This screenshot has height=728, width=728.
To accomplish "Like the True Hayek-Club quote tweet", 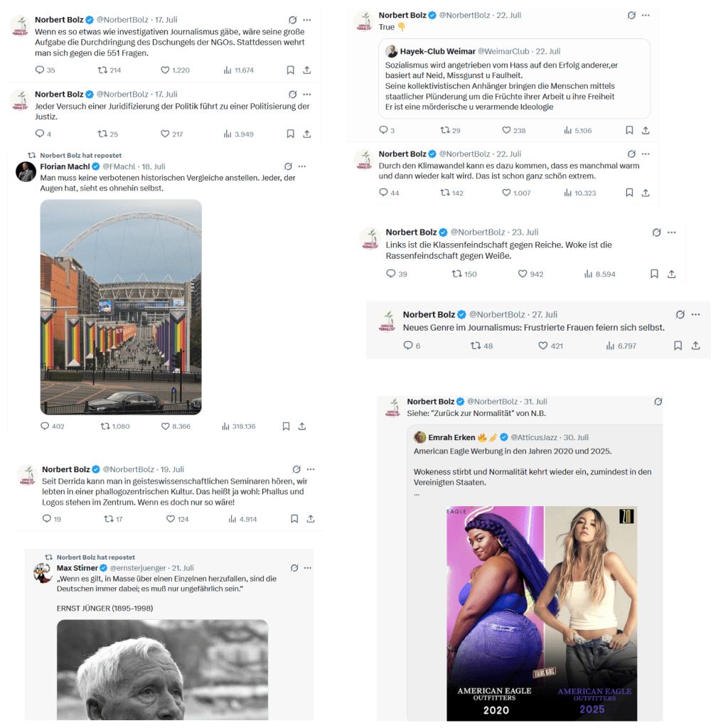I will point(513,131).
